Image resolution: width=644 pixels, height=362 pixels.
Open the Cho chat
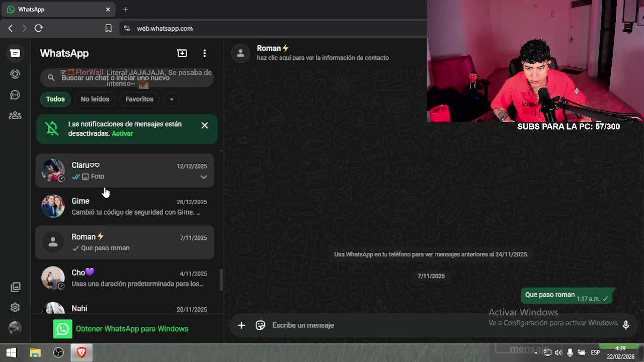point(125,278)
